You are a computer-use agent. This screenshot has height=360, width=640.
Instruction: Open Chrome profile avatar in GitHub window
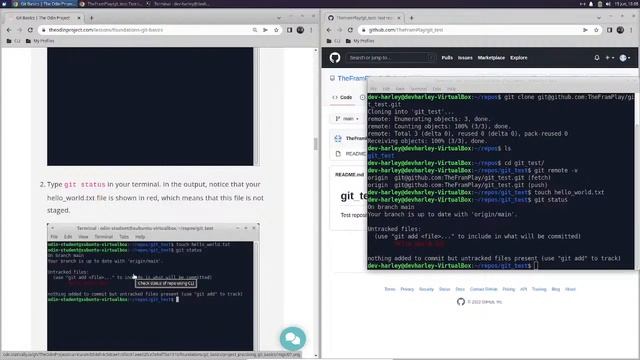click(x=620, y=30)
